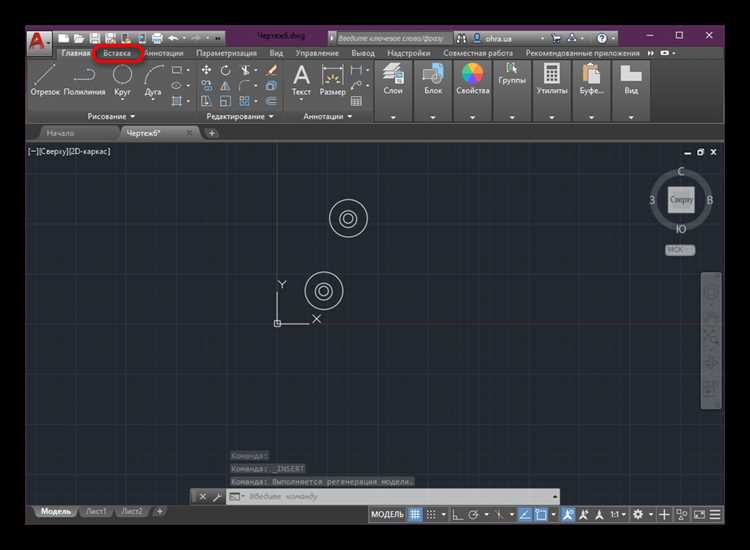This screenshot has height=550, width=750.
Task: Toggle snap mode dots in status bar
Action: [x=431, y=514]
